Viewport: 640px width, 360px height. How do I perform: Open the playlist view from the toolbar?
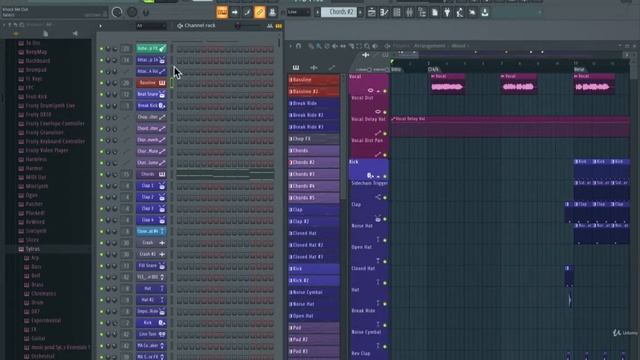tap(371, 13)
